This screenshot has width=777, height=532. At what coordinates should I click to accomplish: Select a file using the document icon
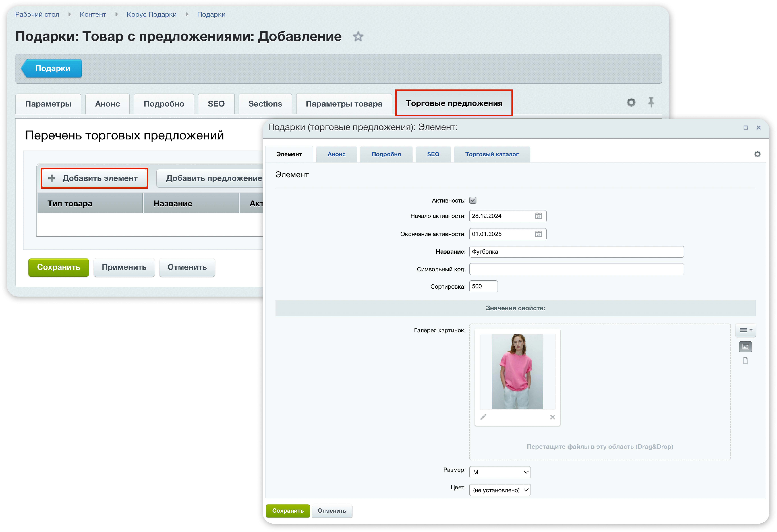point(745,361)
